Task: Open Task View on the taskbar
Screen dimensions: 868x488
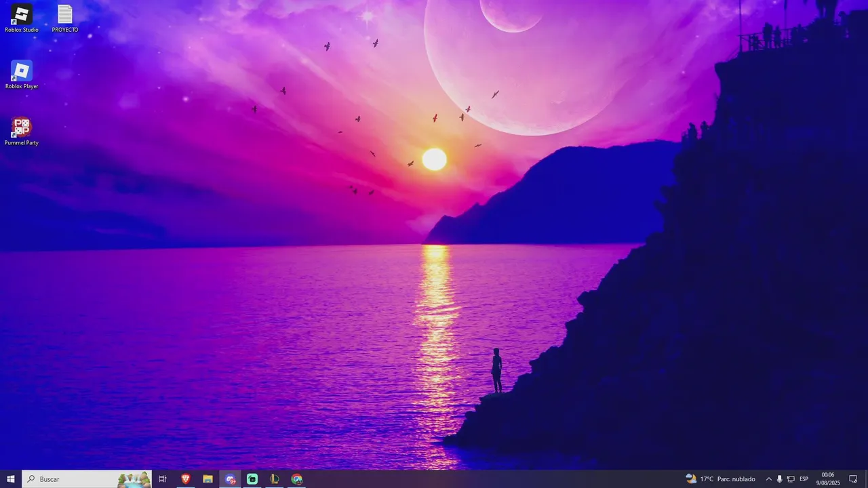Action: click(163, 479)
